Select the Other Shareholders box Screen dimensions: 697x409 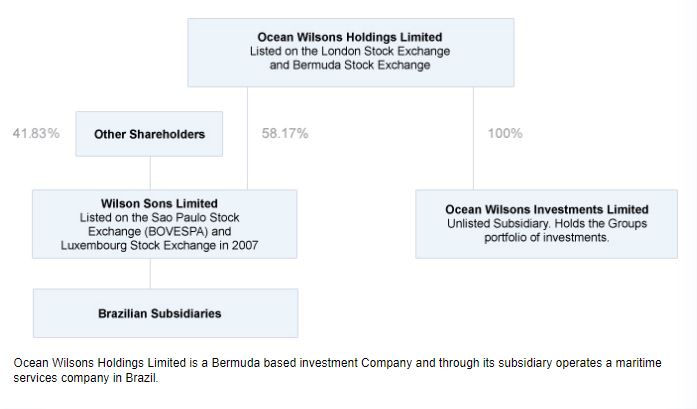pos(149,134)
